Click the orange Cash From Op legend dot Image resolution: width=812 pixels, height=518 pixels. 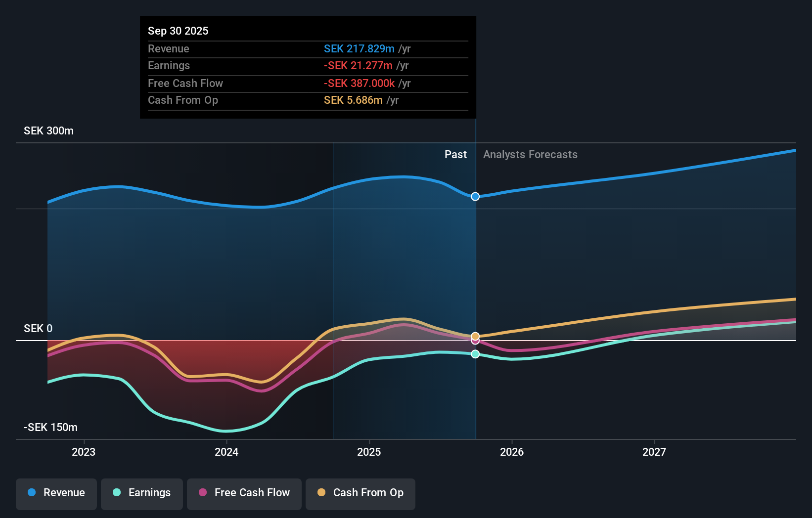pyautogui.click(x=321, y=493)
